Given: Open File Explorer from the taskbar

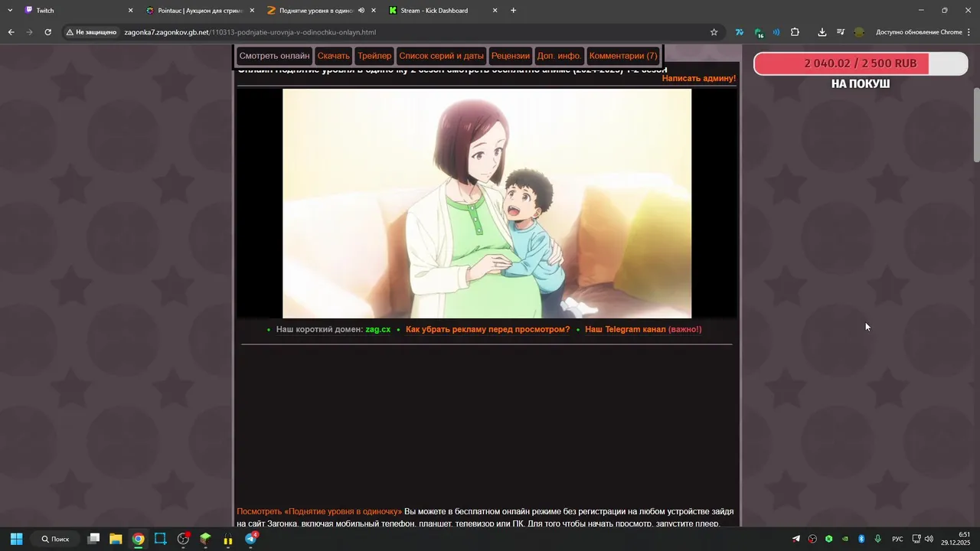Looking at the screenshot, I should tap(116, 539).
